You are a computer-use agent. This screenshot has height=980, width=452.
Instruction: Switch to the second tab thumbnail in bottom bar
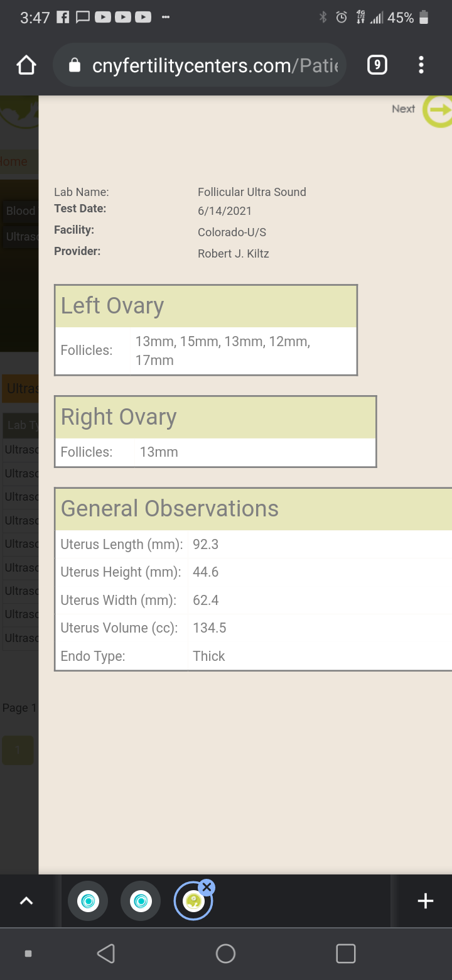click(x=141, y=901)
